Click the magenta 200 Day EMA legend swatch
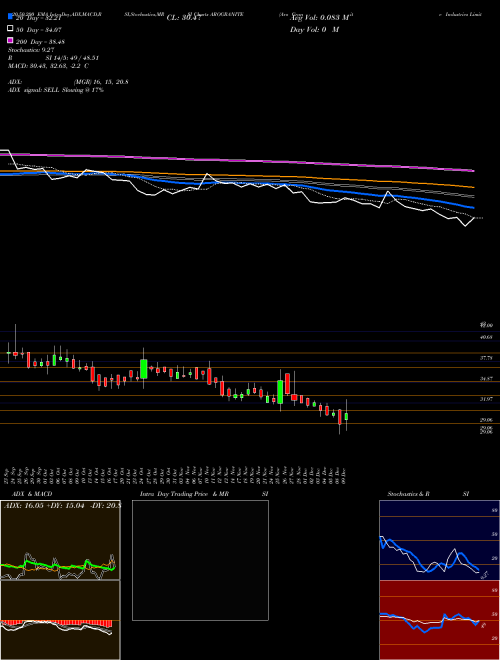 point(10,41)
